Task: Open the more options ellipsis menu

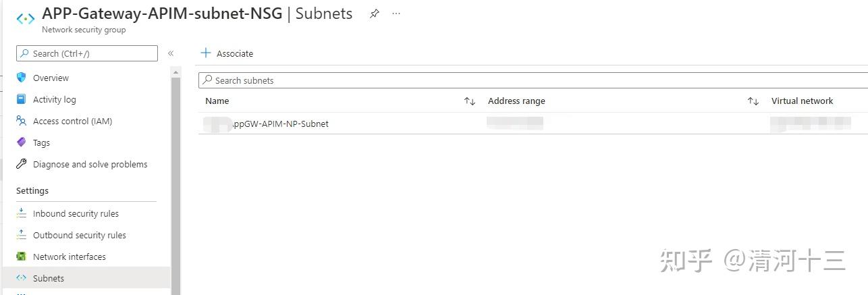Action: click(x=396, y=14)
